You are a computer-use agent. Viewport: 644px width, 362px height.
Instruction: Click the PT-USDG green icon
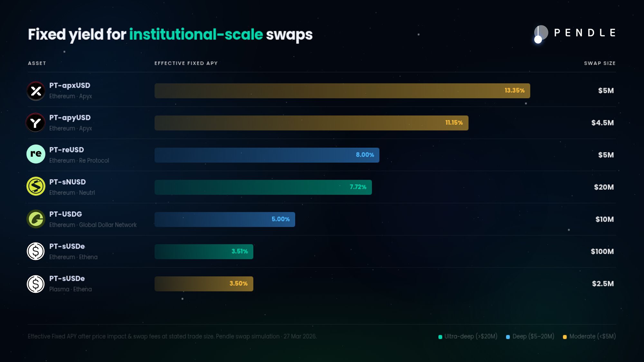(x=36, y=219)
